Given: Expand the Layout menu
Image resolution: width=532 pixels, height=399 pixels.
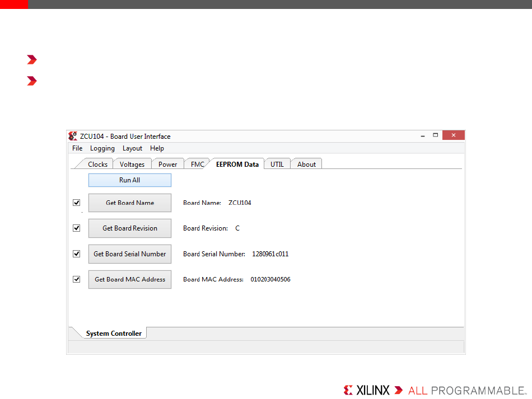Looking at the screenshot, I should (132, 148).
